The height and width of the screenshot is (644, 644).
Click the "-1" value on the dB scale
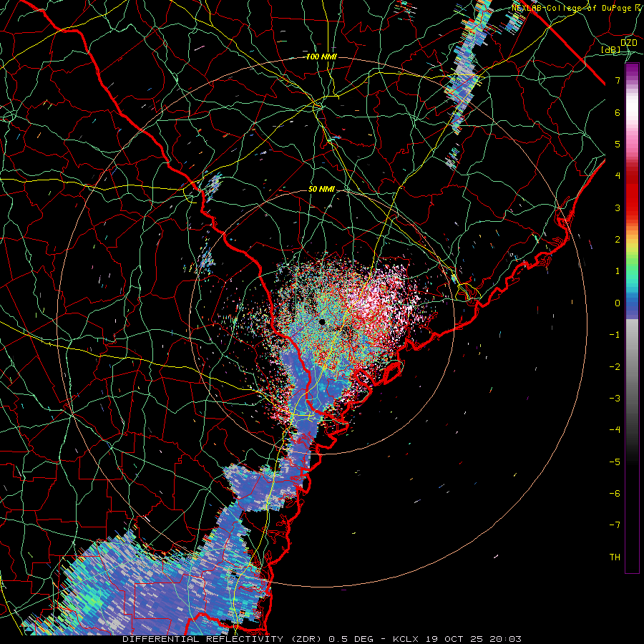615,335
